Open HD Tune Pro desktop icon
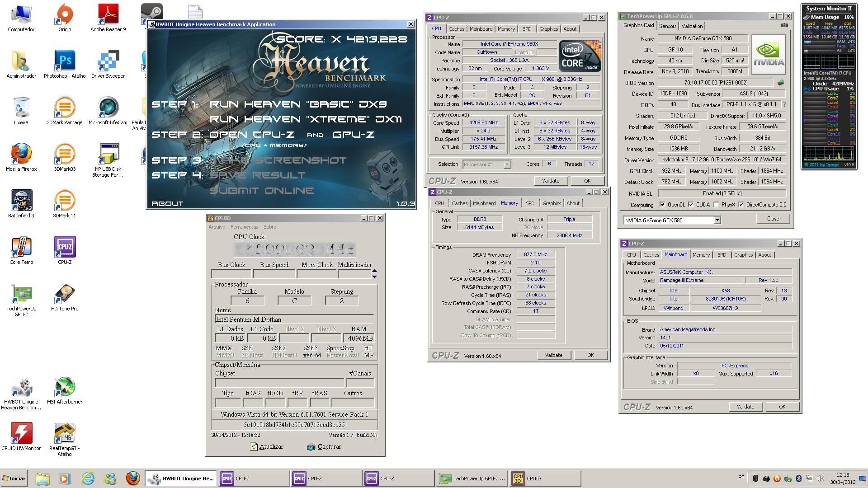This screenshot has height=488, width=868. tap(65, 297)
